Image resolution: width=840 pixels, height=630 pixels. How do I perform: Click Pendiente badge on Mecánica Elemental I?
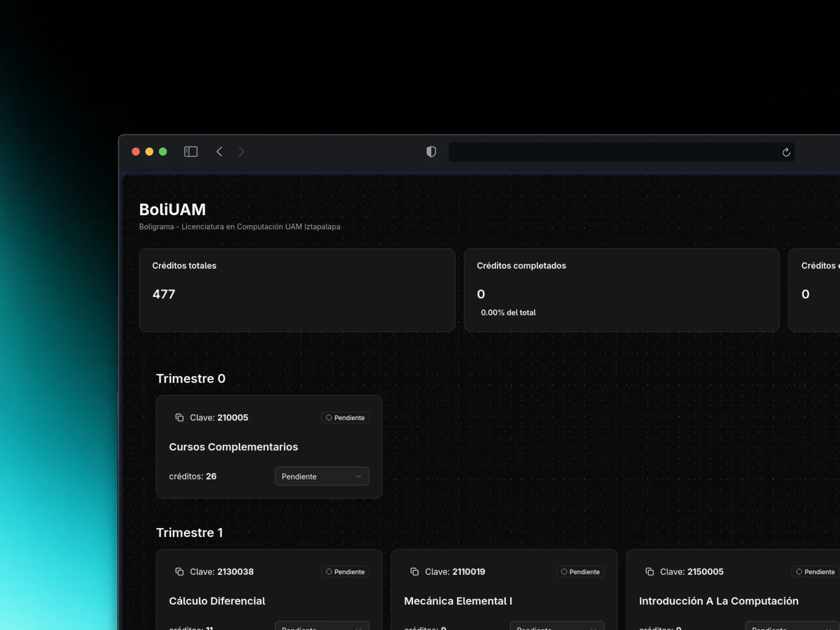580,572
